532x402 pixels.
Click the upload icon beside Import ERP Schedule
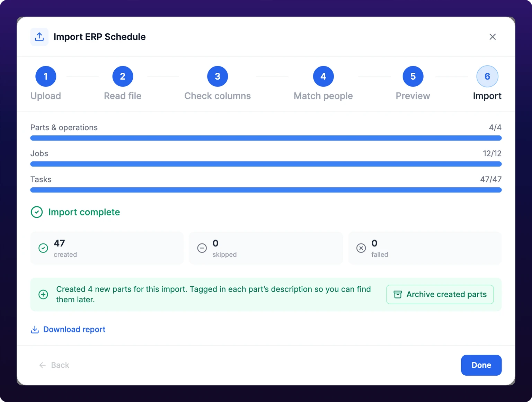click(x=39, y=37)
